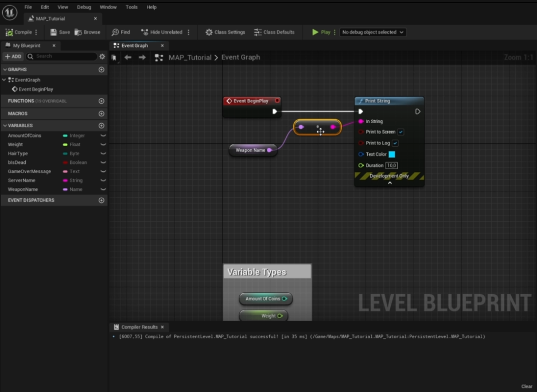The height and width of the screenshot is (392, 537).
Task: Open the debug object selector dropdown
Action: tap(372, 32)
